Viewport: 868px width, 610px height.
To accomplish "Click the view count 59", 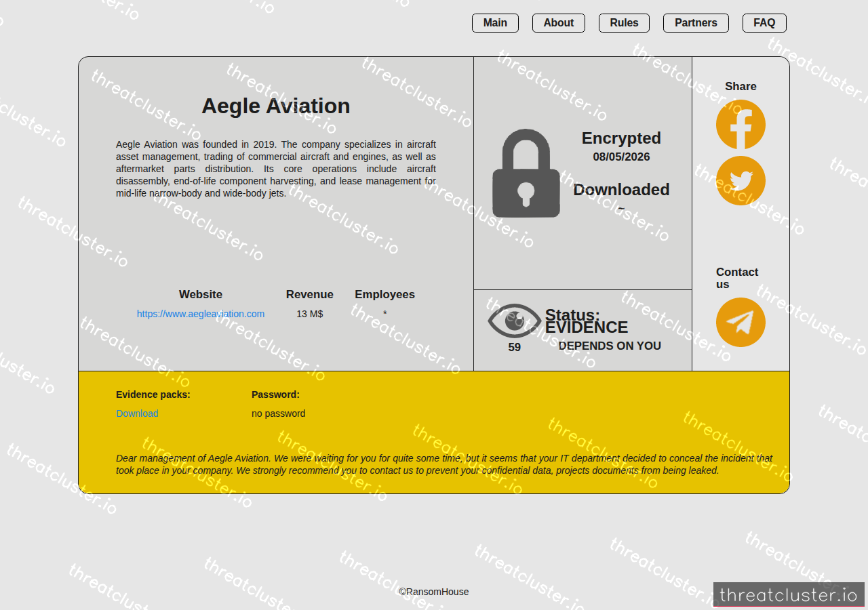I will [x=515, y=348].
